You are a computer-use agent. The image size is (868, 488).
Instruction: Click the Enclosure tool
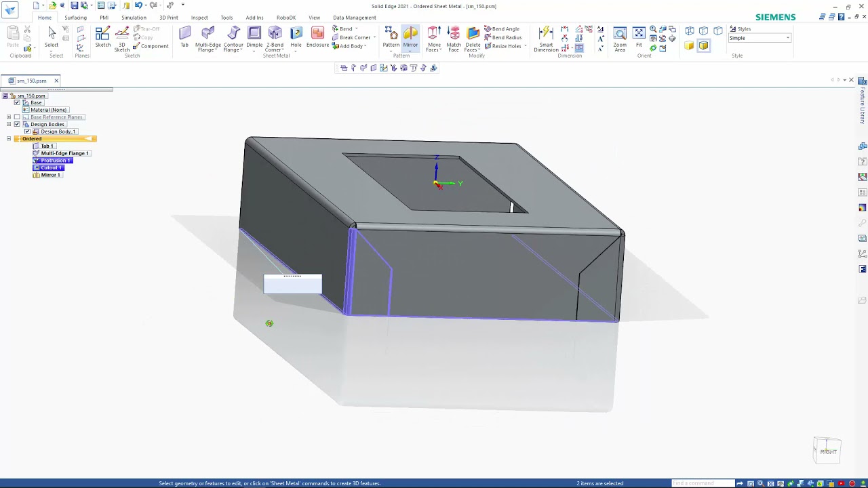[317, 37]
